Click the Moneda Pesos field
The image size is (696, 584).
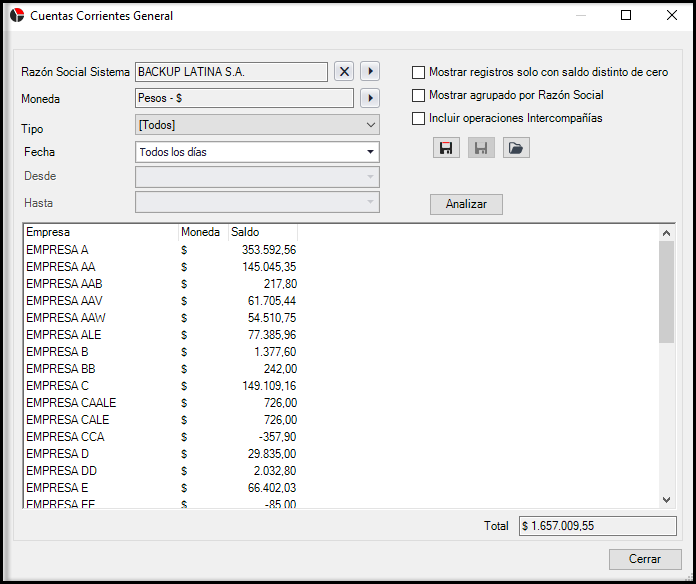244,98
